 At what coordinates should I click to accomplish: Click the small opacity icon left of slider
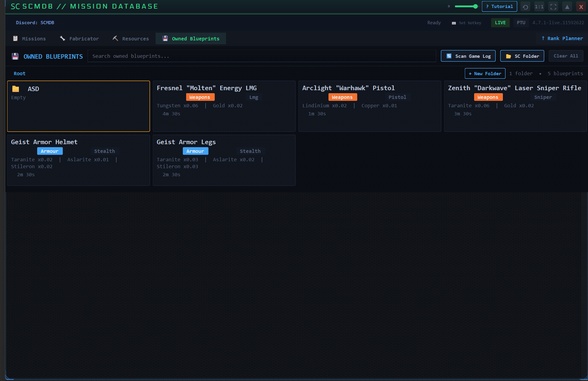point(449,6)
